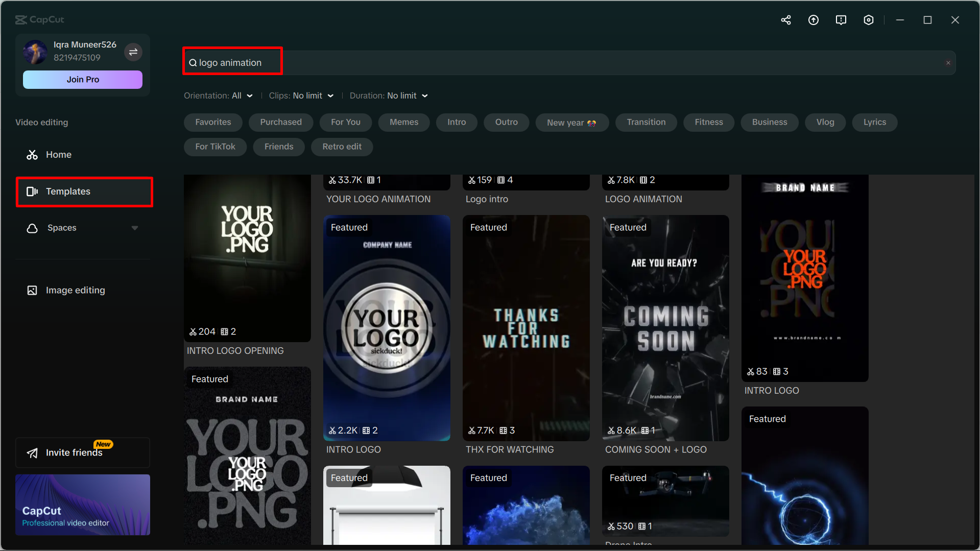Viewport: 980px width, 551px height.
Task: Open the orange YOUR LOGO.PNG template thumbnail
Action: pos(805,278)
